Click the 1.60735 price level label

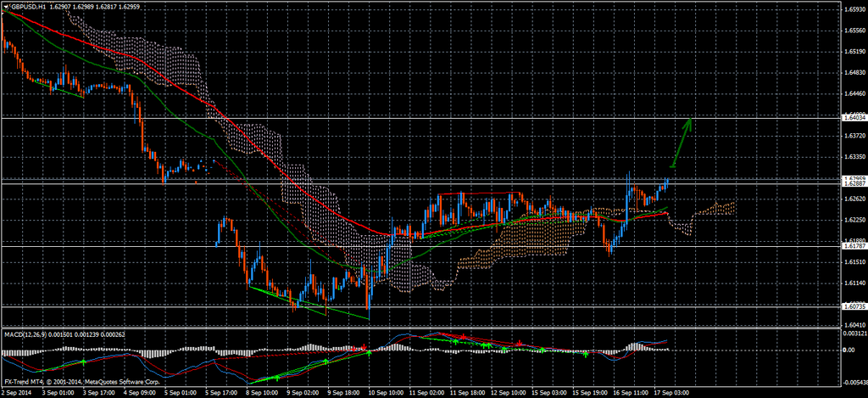(854, 306)
